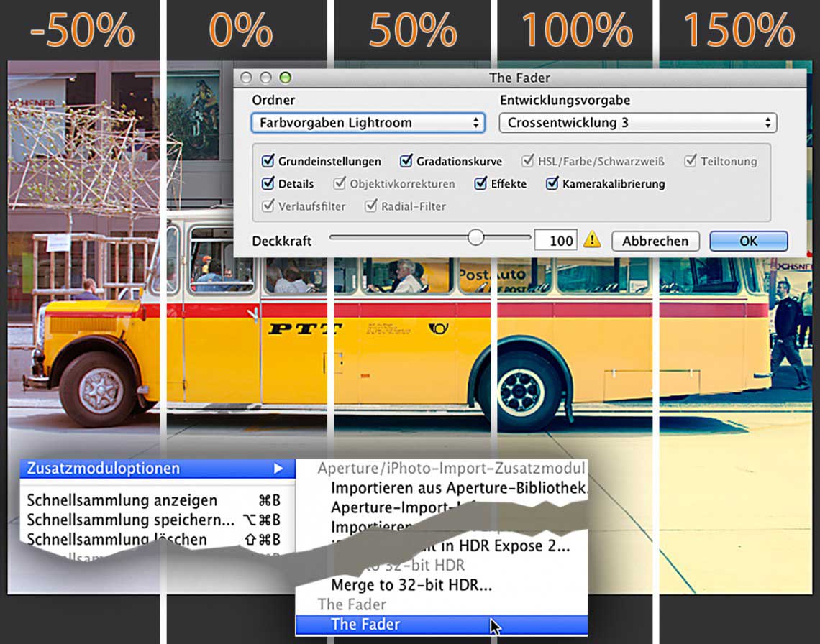Toggle the Radial-Filter checkbox

[x=370, y=206]
